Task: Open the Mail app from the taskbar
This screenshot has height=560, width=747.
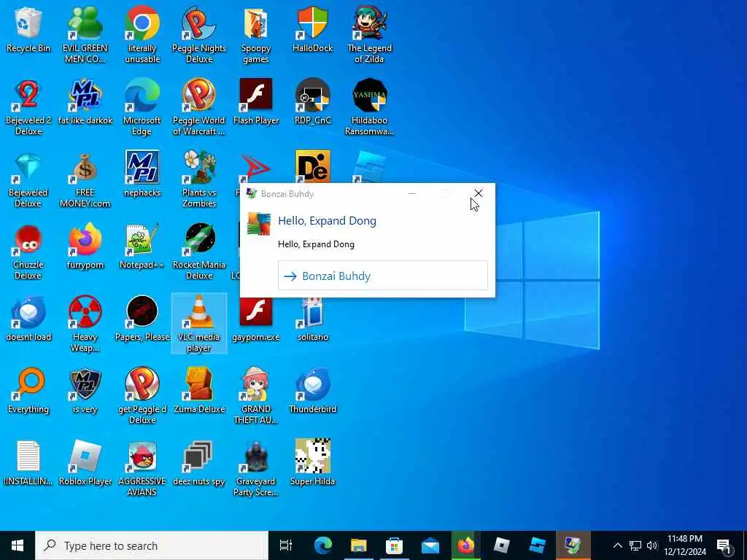Action: pyautogui.click(x=430, y=545)
